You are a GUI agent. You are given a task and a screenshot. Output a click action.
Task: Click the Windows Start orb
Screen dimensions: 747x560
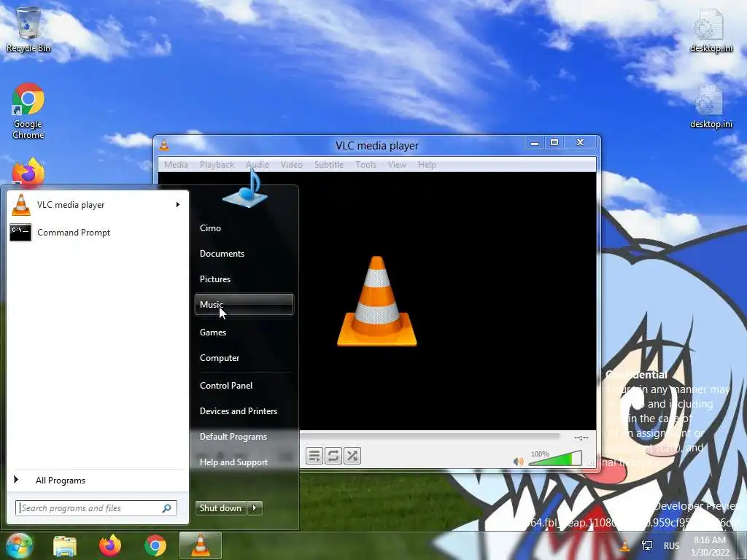pyautogui.click(x=18, y=545)
